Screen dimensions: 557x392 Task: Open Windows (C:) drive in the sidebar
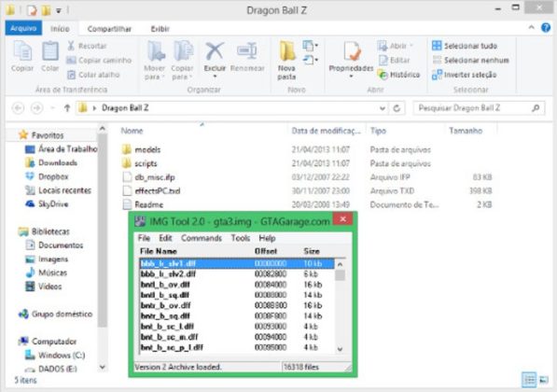pos(55,355)
